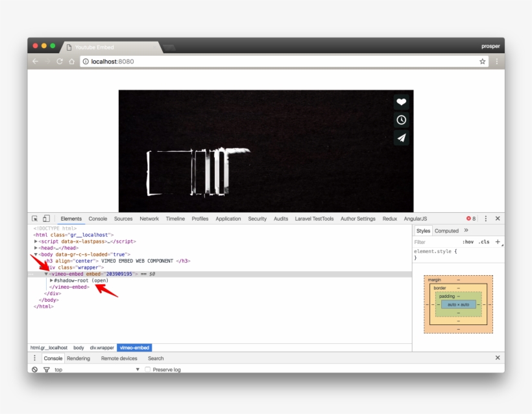Toggle the device toolbar icon
The height and width of the screenshot is (414, 532).
(x=45, y=218)
